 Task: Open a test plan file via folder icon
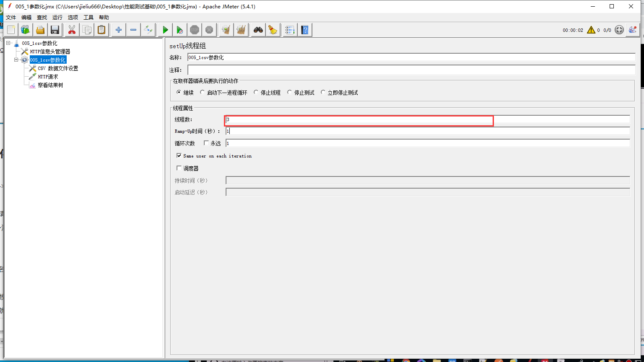coord(40,30)
